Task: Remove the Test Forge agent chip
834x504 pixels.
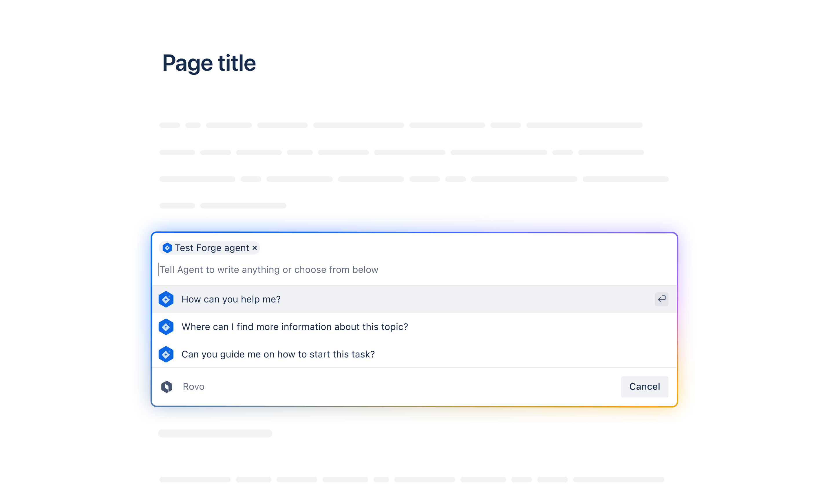Action: tap(255, 248)
